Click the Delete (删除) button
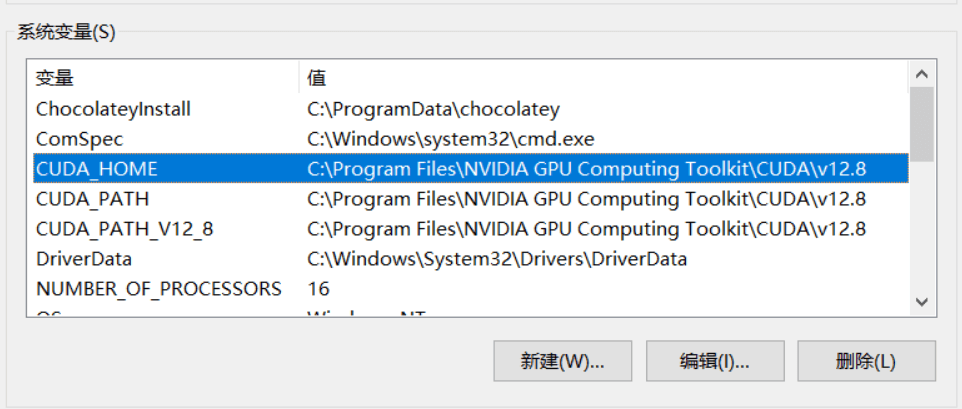962x409 pixels. (866, 361)
